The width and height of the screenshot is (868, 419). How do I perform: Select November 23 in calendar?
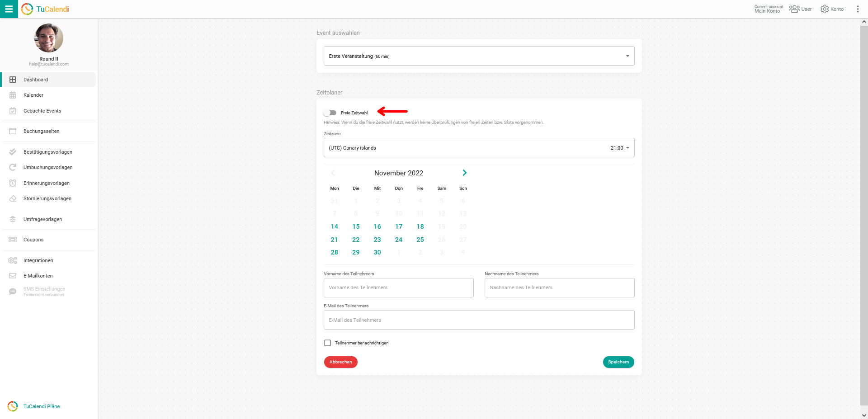pyautogui.click(x=377, y=240)
